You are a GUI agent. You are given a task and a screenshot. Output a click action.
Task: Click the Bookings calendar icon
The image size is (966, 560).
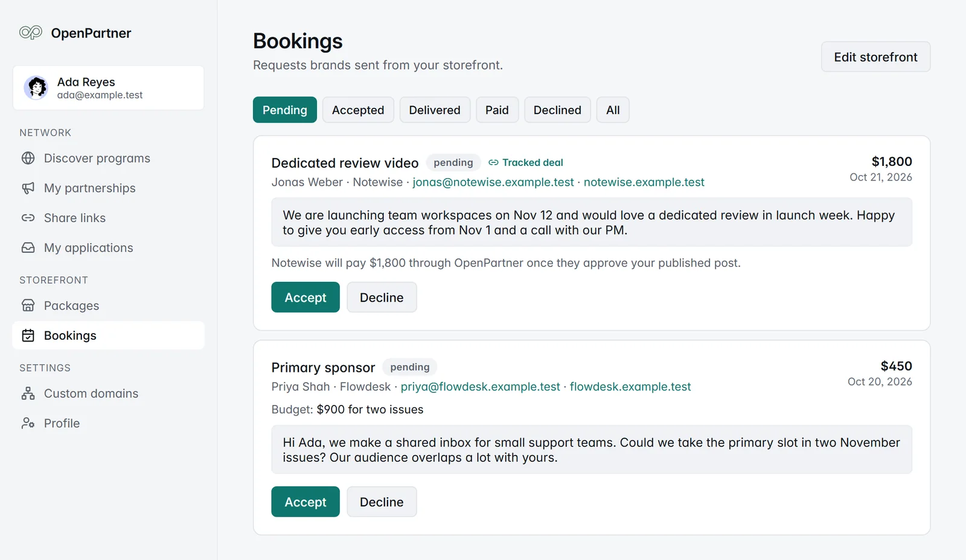click(x=28, y=336)
